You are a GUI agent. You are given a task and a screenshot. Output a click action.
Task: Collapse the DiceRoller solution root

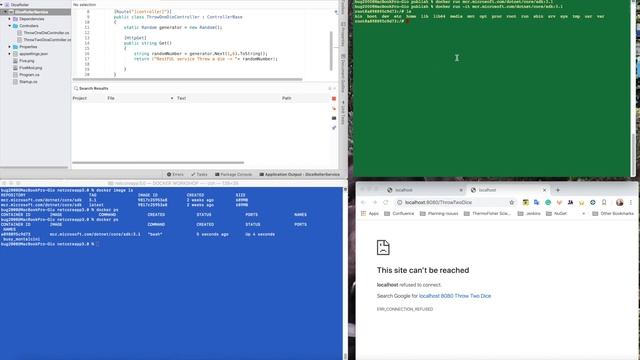[2, 5]
